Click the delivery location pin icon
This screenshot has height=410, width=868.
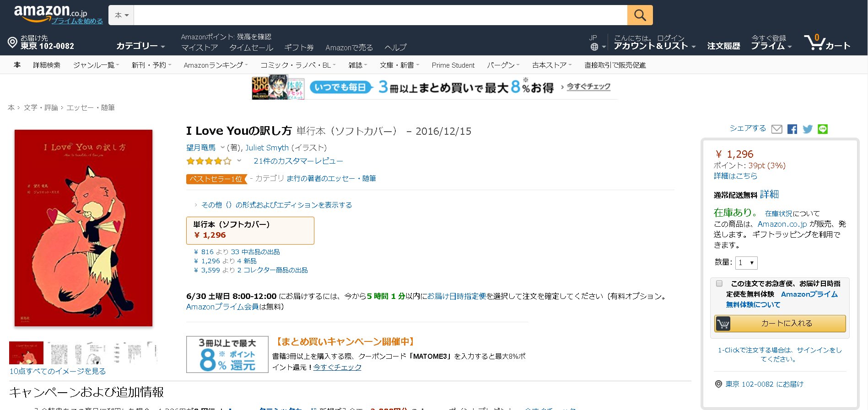click(12, 43)
